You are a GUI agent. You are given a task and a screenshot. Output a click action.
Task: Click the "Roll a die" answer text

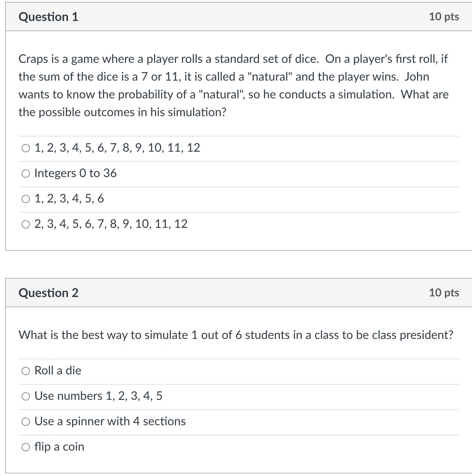click(57, 370)
